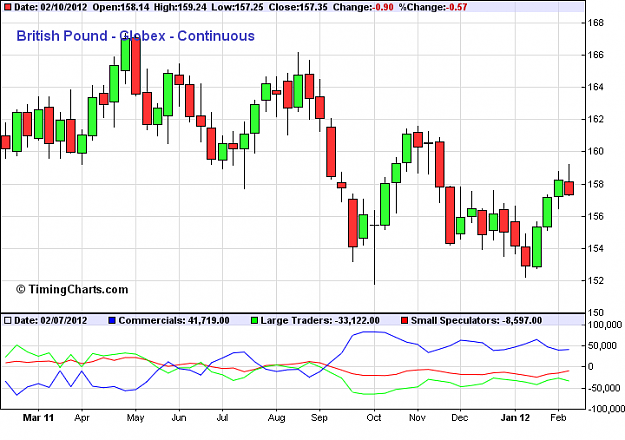Screen dimensions: 625x440
Task: Click the tall red candlestick at the May peak
Action: (136, 66)
